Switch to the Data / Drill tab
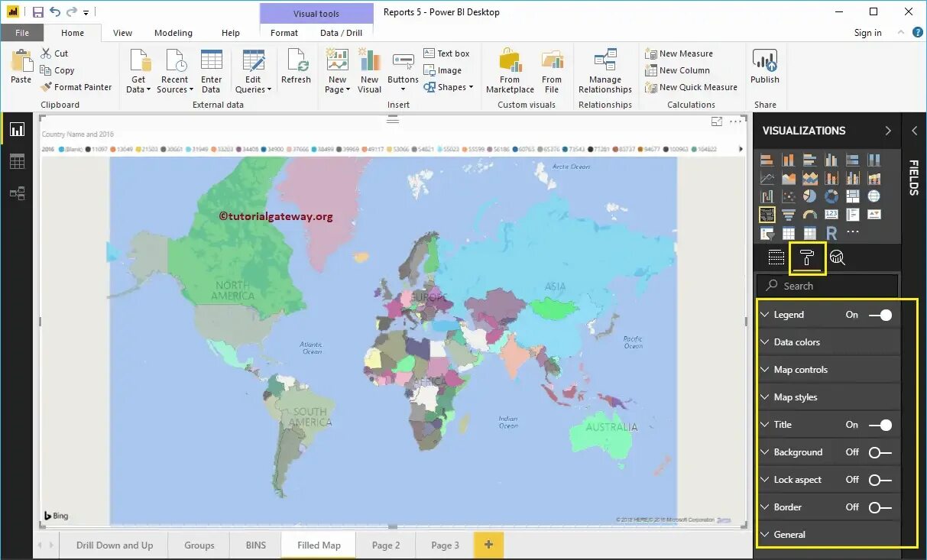 coord(342,33)
